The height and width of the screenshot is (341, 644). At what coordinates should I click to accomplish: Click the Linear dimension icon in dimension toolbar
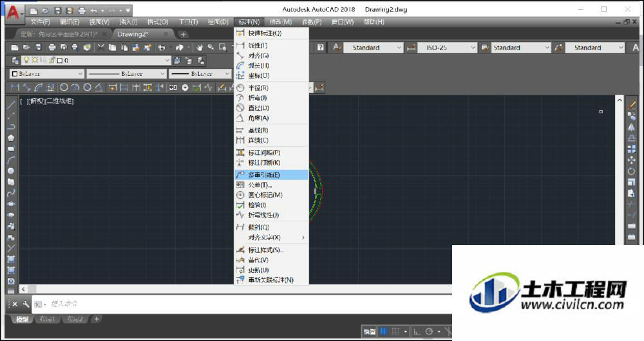(15, 88)
